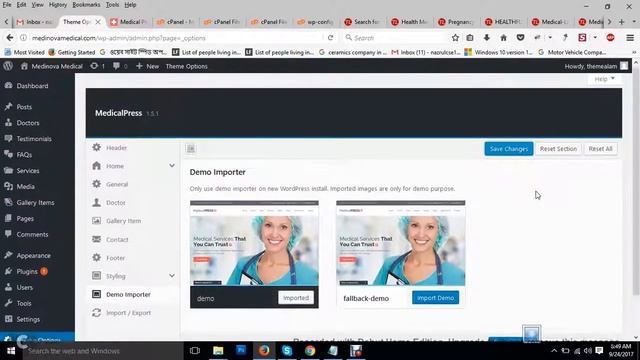Click the browser Search field
This screenshot has width=640, height=360.
pos(394,38)
